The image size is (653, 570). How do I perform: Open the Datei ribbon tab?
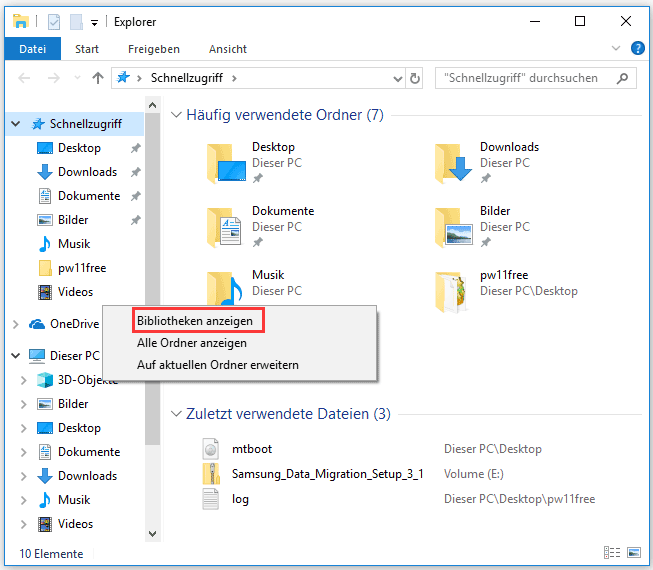[x=32, y=49]
